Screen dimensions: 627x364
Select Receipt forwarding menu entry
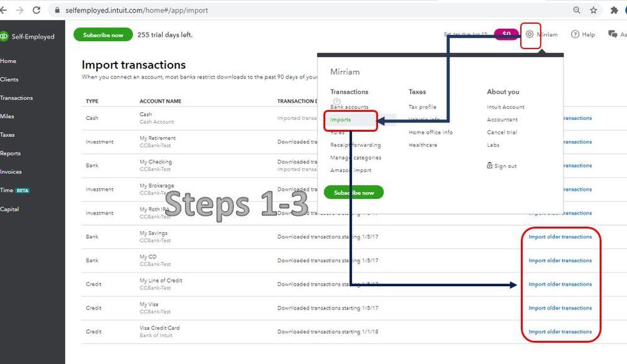[x=355, y=145]
